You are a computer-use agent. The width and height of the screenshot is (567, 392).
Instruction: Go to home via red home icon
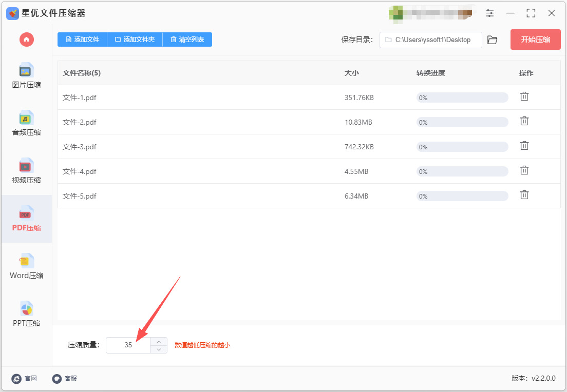click(x=26, y=40)
